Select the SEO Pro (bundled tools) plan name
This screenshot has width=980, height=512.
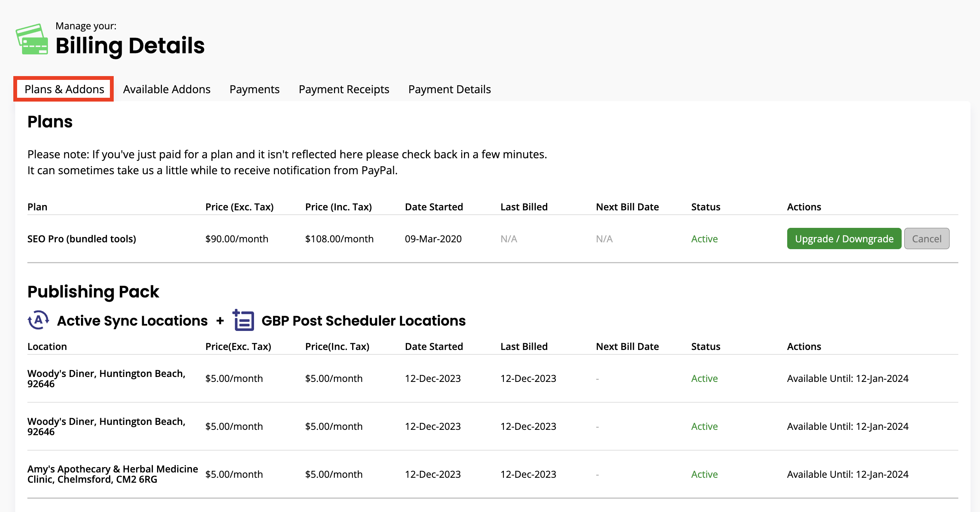coord(82,239)
